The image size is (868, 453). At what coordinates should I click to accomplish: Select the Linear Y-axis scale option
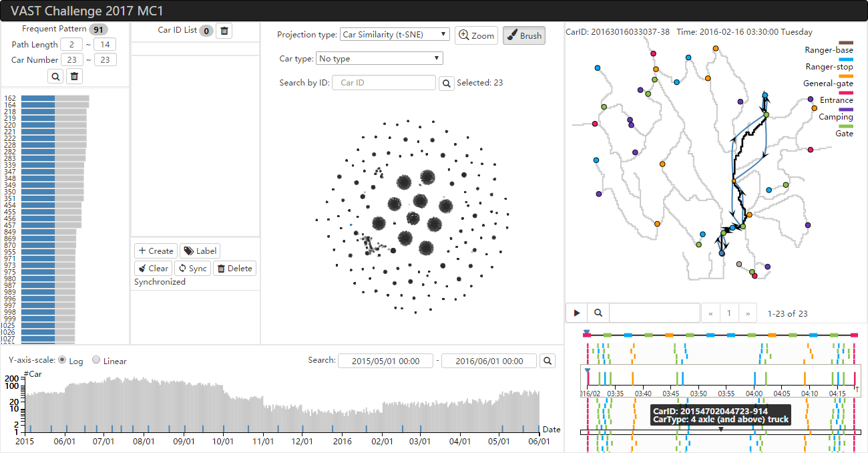coord(96,360)
